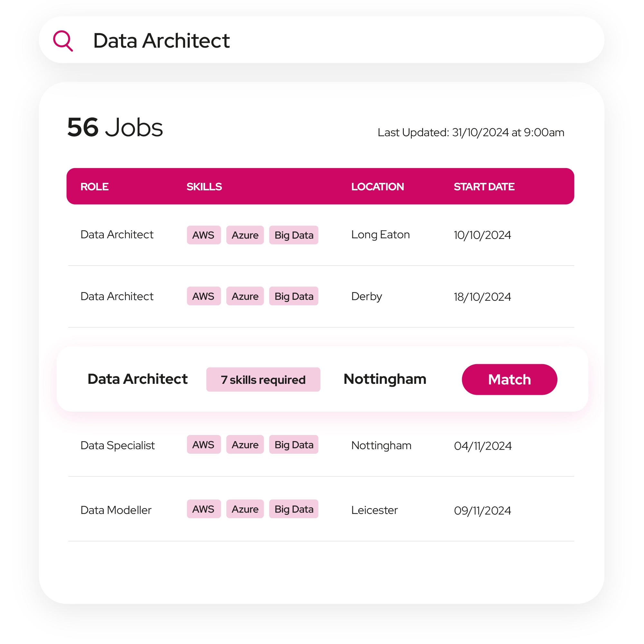Select Azure tag in Data Specialist row

(245, 445)
